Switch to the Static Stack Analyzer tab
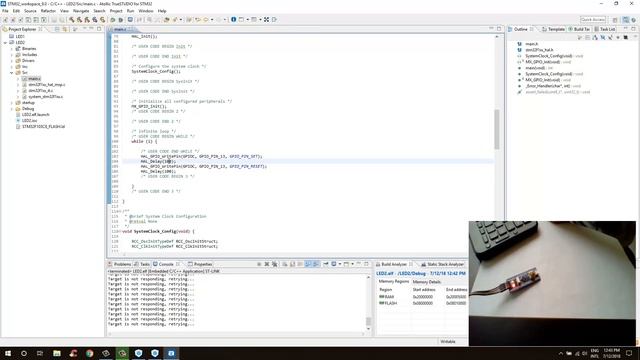Screen dimensions: 640x360 point(442,264)
